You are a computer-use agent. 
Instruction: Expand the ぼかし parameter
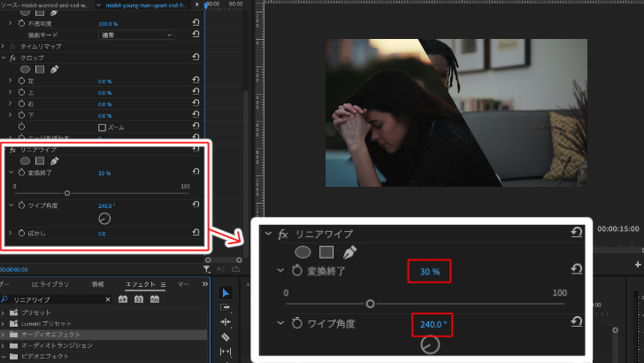(x=11, y=233)
